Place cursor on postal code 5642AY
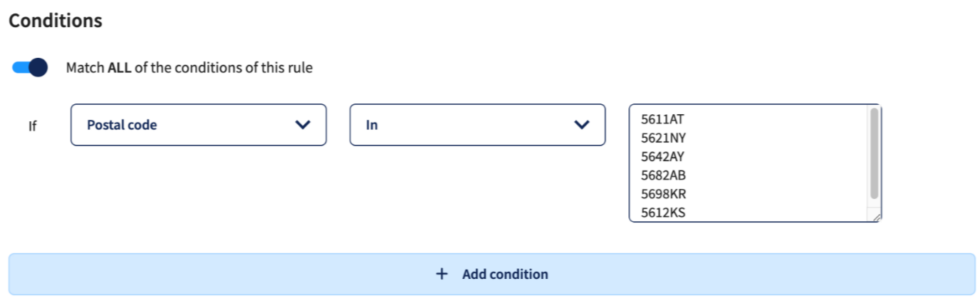 coord(662,156)
